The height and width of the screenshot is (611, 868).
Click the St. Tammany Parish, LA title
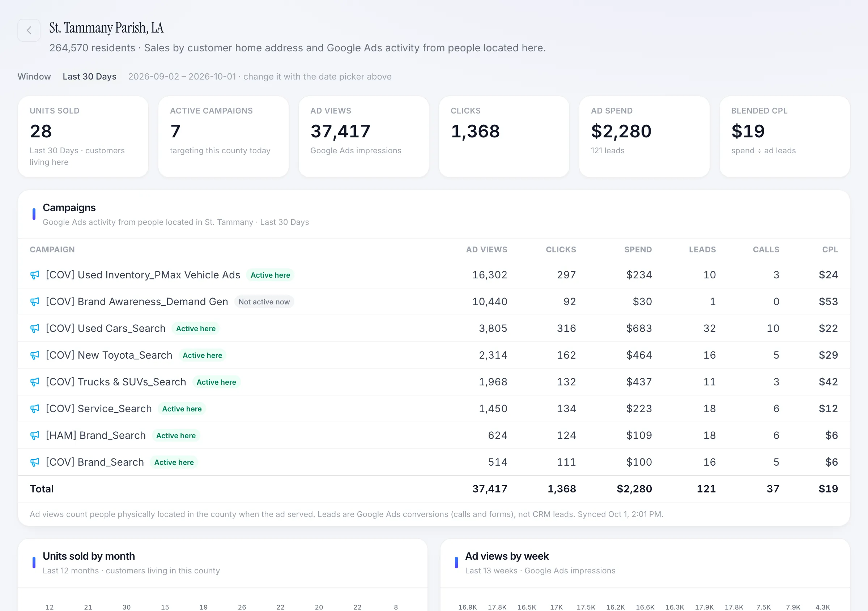tap(106, 27)
